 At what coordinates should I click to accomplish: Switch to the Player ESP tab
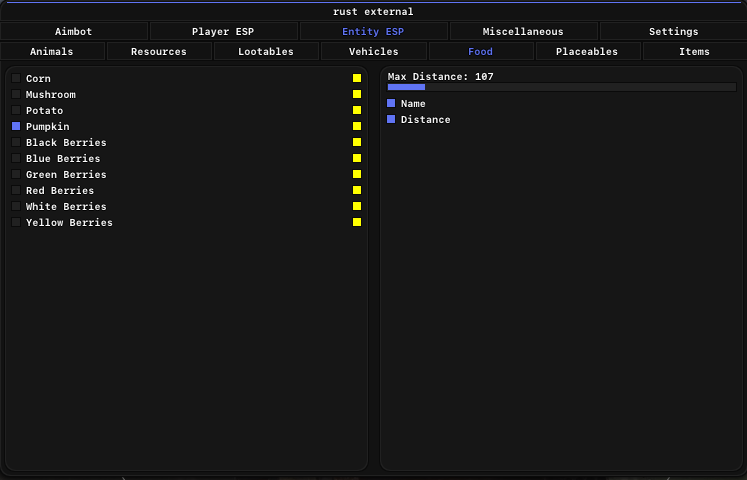pyautogui.click(x=223, y=31)
